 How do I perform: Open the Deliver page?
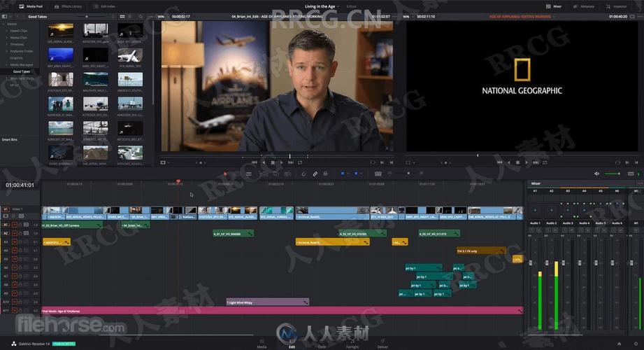(x=382, y=343)
